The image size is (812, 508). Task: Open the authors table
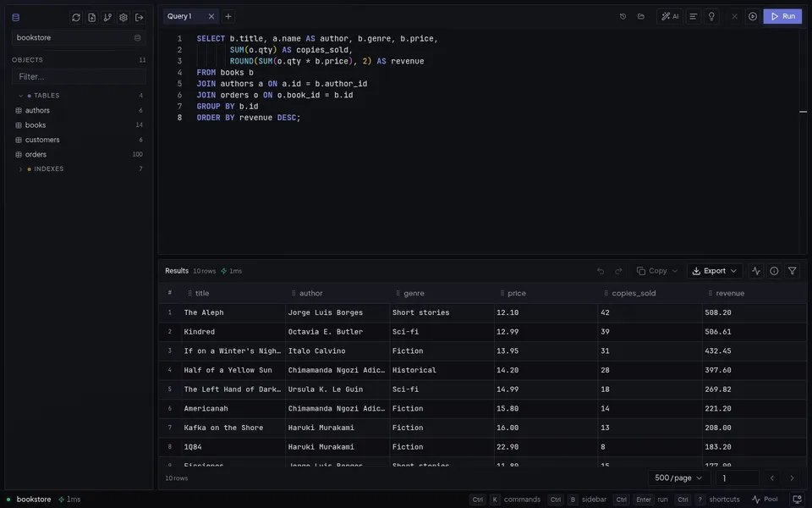(79, 110)
